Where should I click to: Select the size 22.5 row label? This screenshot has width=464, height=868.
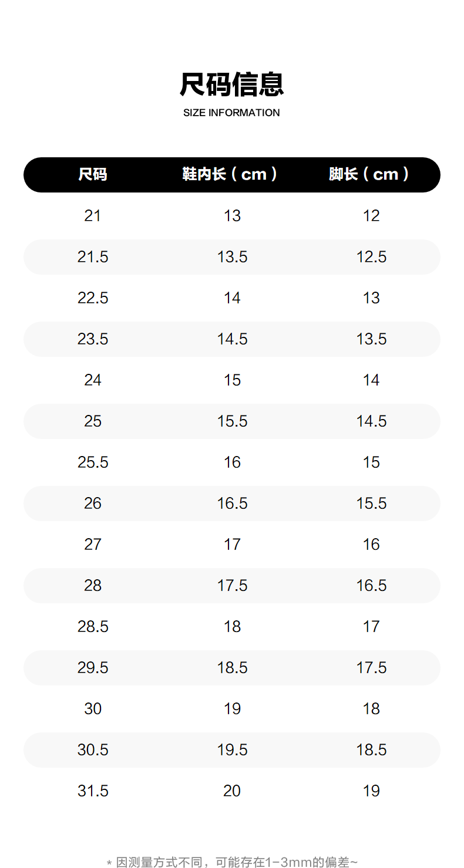click(x=93, y=298)
